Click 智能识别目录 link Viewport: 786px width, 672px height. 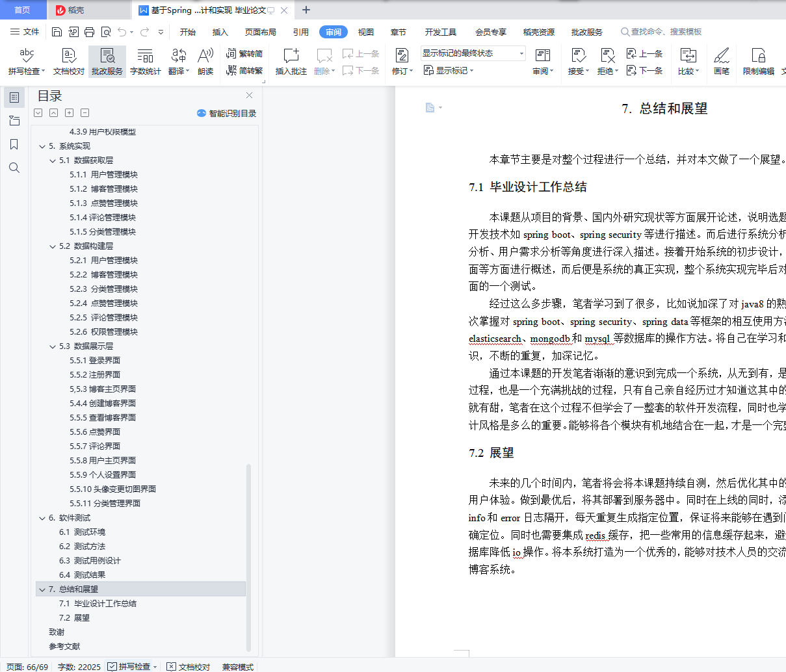(227, 113)
